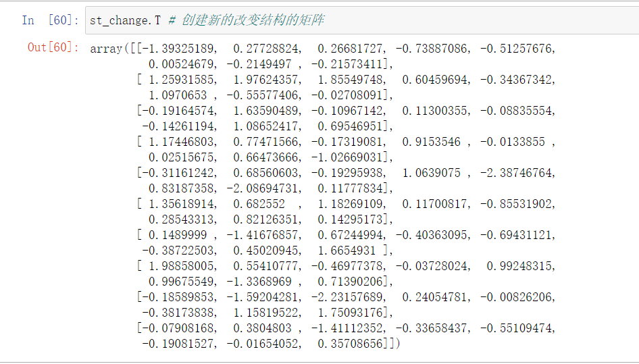Viewport: 639px width, 364px height.
Task: Click value 0.77471566
Action: [x=265, y=142]
